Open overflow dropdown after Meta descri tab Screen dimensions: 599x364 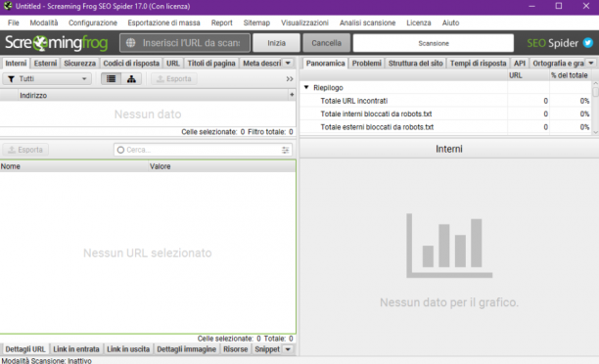288,63
